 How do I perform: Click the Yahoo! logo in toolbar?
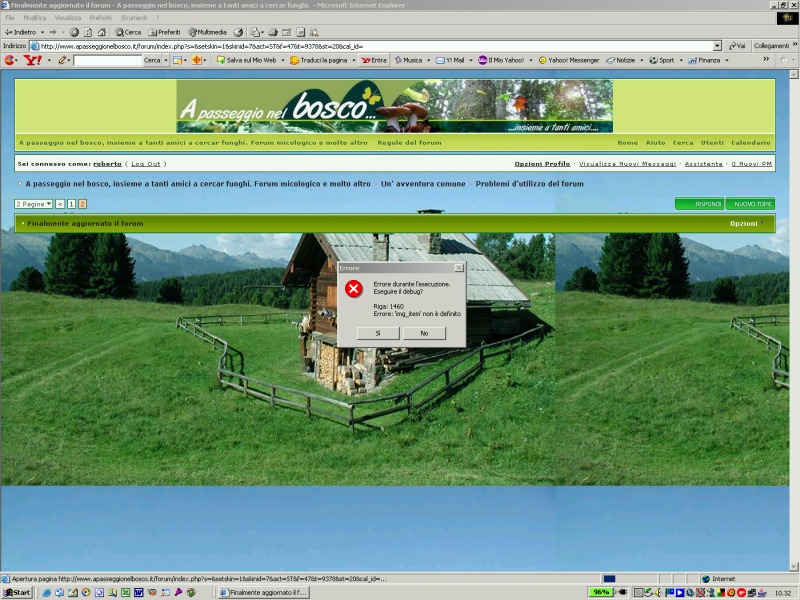[x=32, y=60]
